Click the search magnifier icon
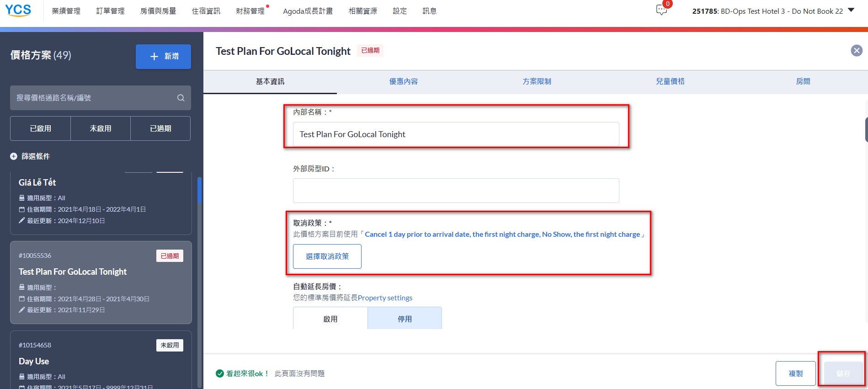The width and height of the screenshot is (868, 389). [181, 98]
